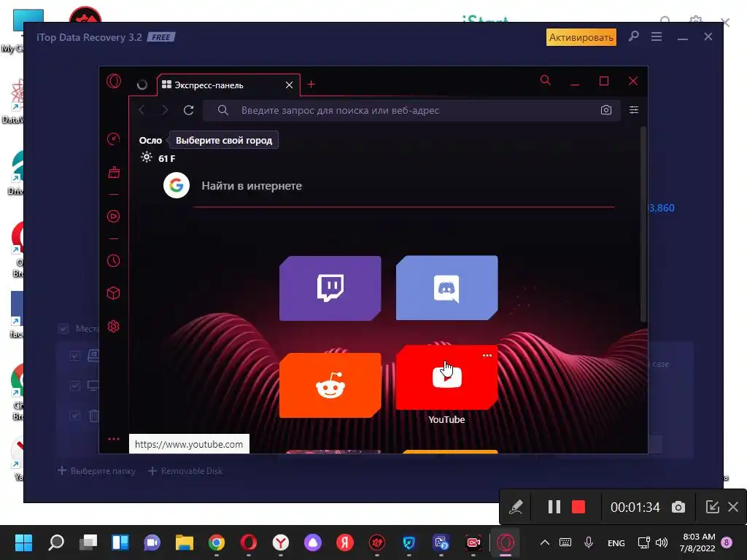747x560 pixels.
Task: Take a screenshot with recorder camera icon
Action: (678, 507)
